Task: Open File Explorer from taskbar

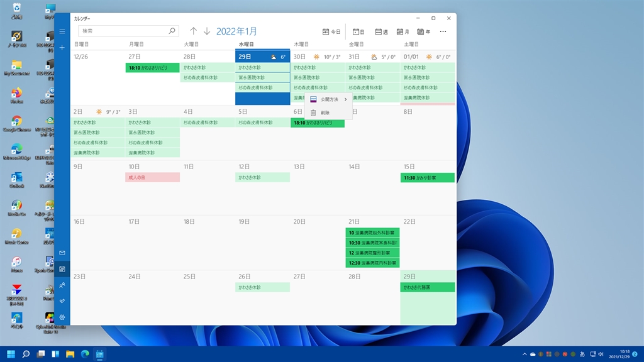Action: pyautogui.click(x=70, y=354)
